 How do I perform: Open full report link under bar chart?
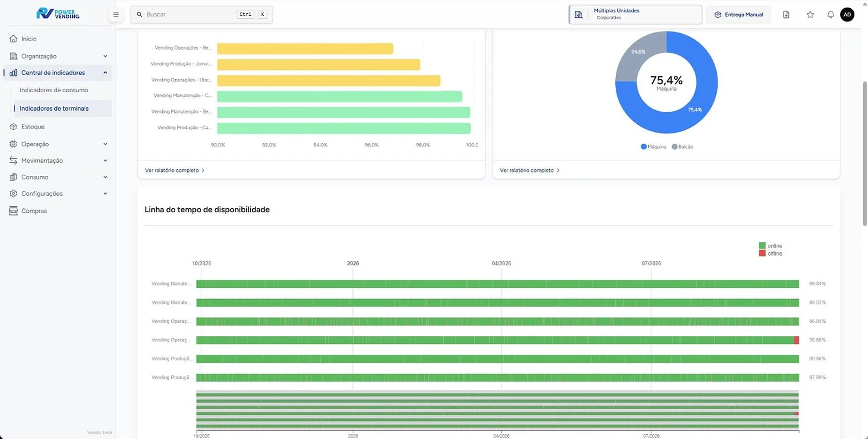click(175, 170)
